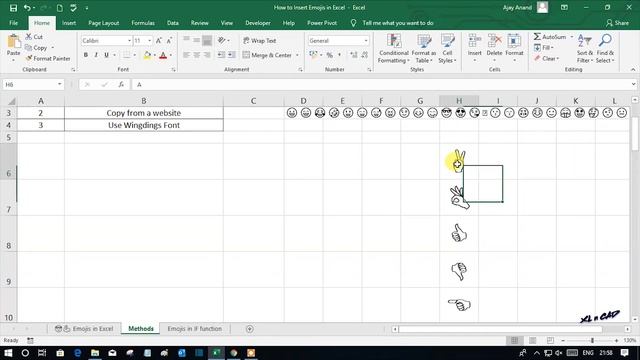Open the notification action center

tap(624, 353)
